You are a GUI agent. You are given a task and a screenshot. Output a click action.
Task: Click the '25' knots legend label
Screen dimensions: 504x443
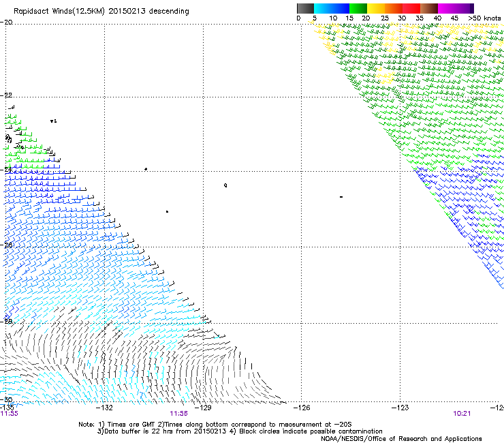pos(385,18)
